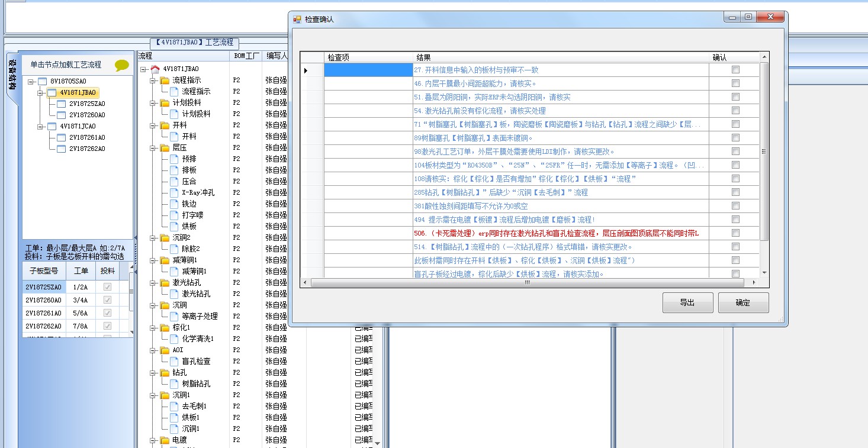868x448 pixels.
Task: Click the 确定 button
Action: click(743, 302)
